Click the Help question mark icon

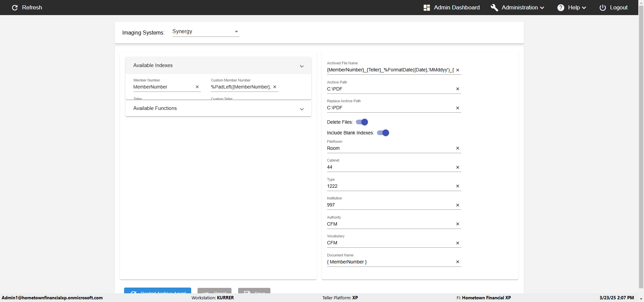coord(560,8)
